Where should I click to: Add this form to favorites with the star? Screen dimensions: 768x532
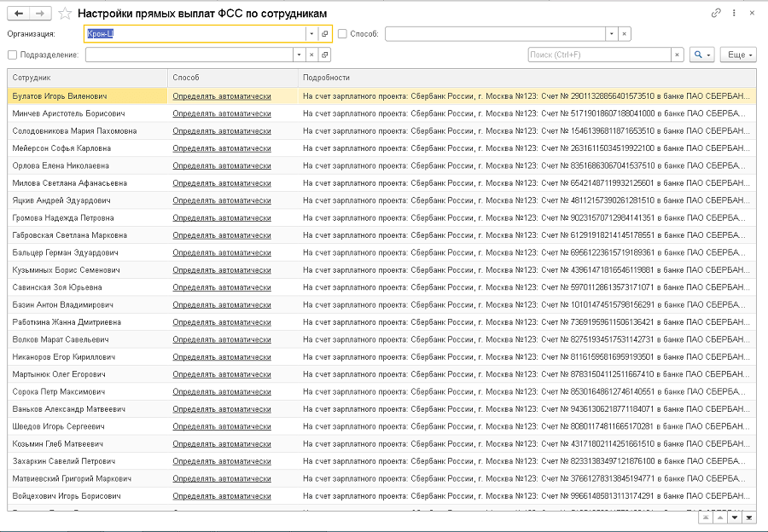pyautogui.click(x=65, y=14)
